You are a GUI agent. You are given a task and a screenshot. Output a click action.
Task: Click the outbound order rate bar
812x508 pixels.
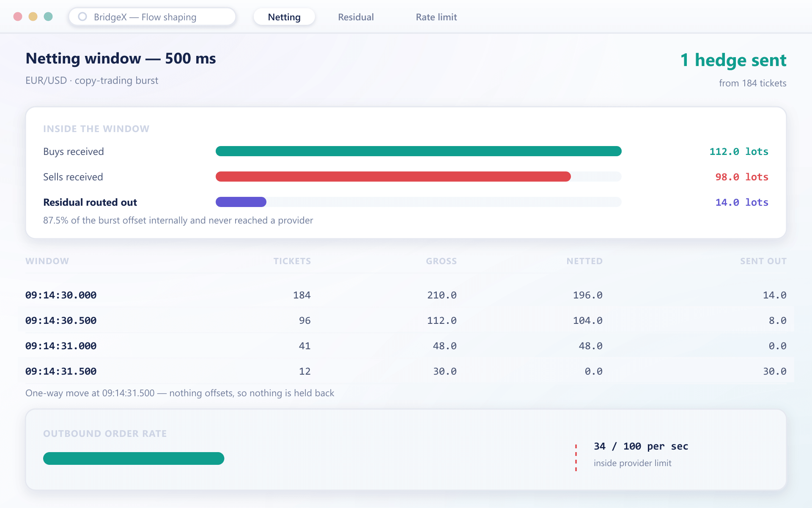pyautogui.click(x=134, y=458)
